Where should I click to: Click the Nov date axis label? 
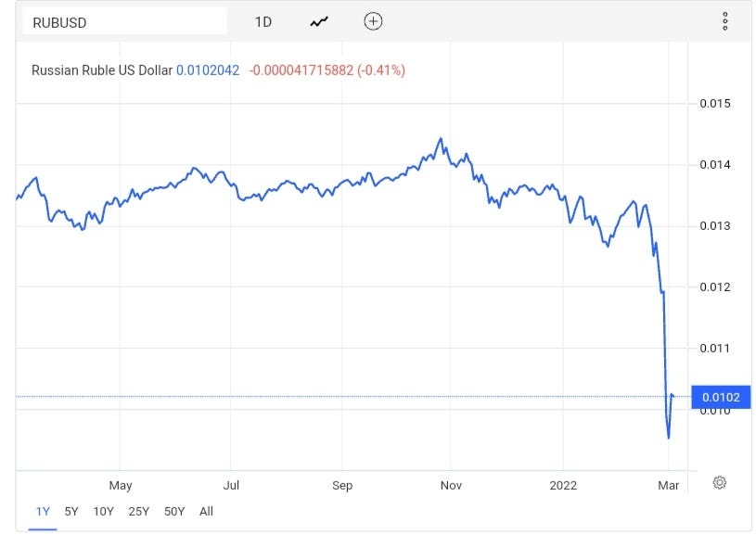(451, 485)
